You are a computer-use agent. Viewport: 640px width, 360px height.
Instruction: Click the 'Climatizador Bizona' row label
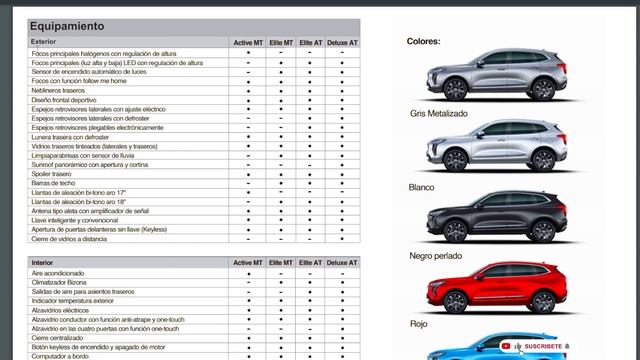(59, 282)
